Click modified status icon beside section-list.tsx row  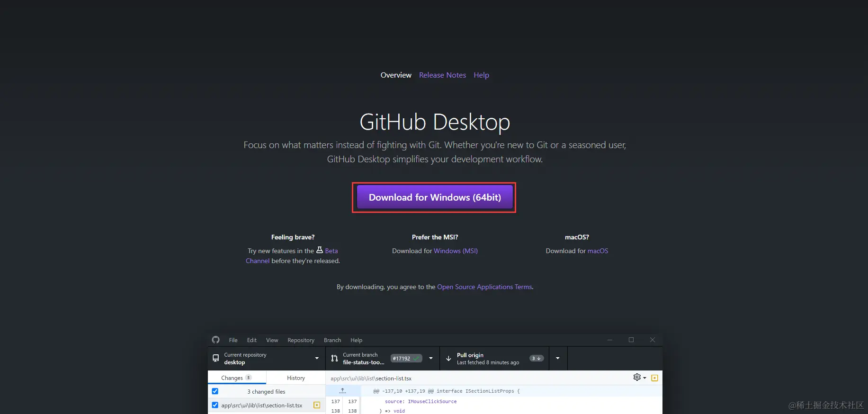(317, 405)
